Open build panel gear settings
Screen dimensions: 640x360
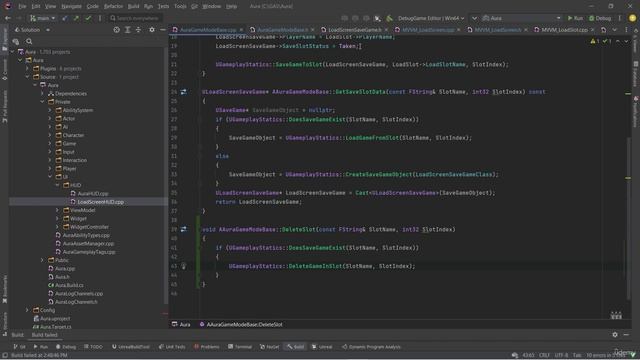pos(615,335)
